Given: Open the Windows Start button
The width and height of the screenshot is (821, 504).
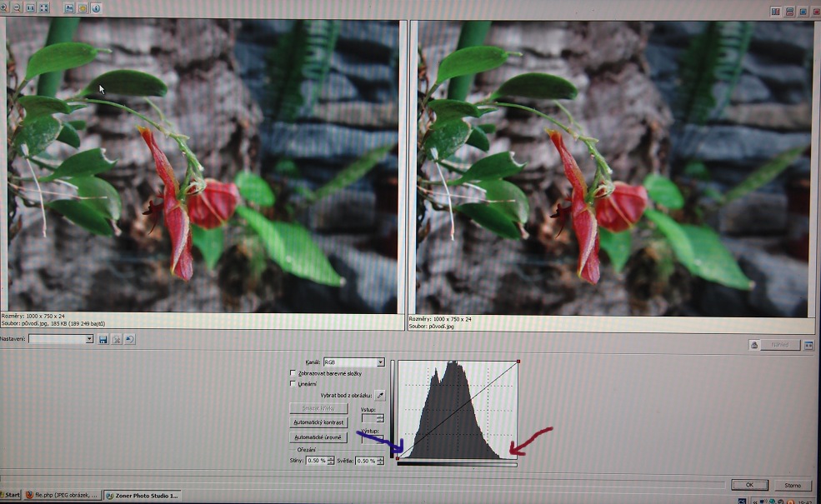Looking at the screenshot, I should pyautogui.click(x=11, y=495).
